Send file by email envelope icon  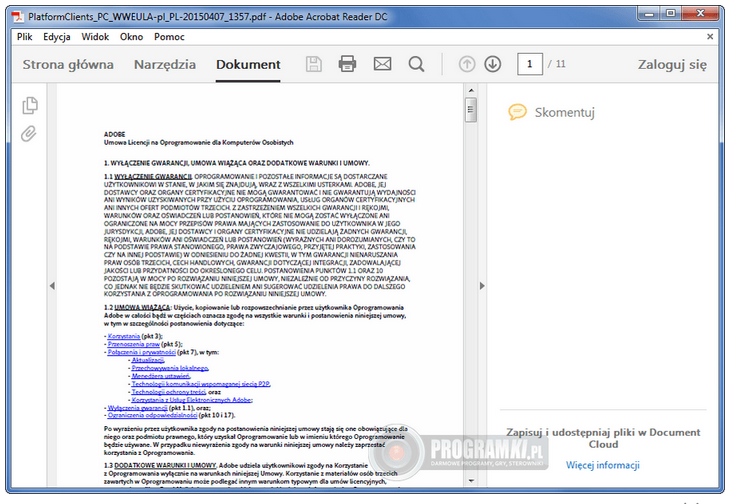(382, 64)
